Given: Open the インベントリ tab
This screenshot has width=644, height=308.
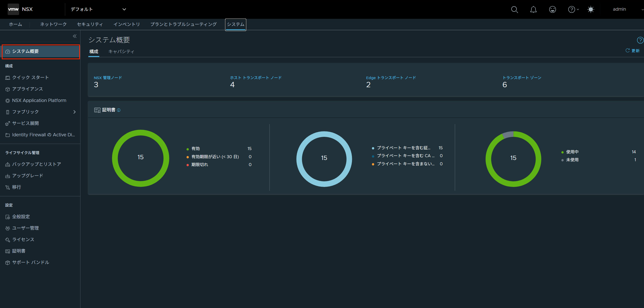Looking at the screenshot, I should click(x=127, y=24).
